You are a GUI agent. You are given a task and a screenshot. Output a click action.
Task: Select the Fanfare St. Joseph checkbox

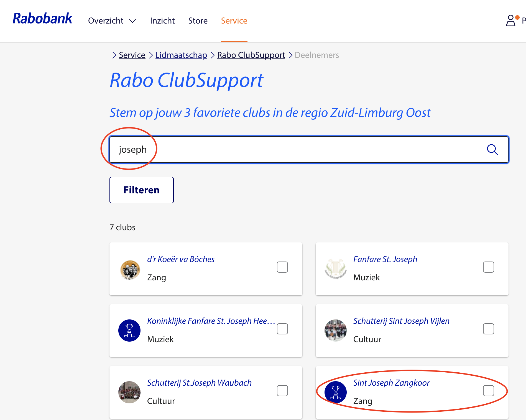(488, 267)
